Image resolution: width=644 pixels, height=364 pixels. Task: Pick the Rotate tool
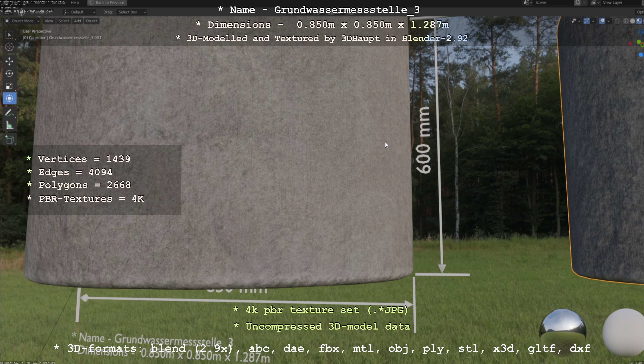9,73
